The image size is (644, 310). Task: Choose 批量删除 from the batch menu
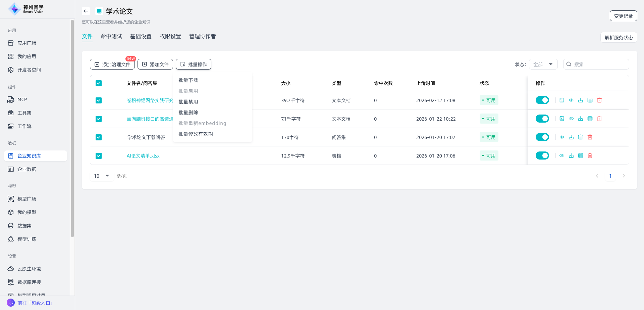[x=188, y=113]
